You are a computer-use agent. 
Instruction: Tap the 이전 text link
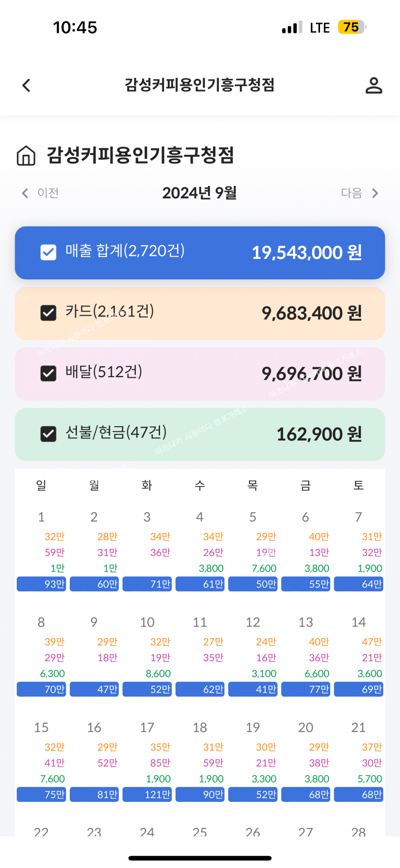point(48,193)
